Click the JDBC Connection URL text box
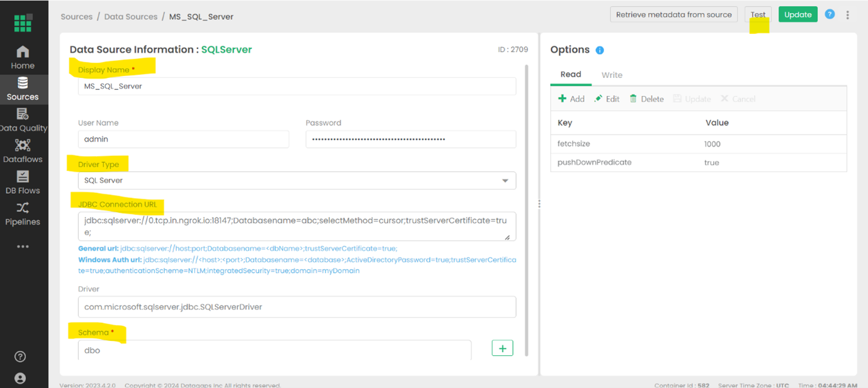Screen dimensions: 868x388 [296, 226]
